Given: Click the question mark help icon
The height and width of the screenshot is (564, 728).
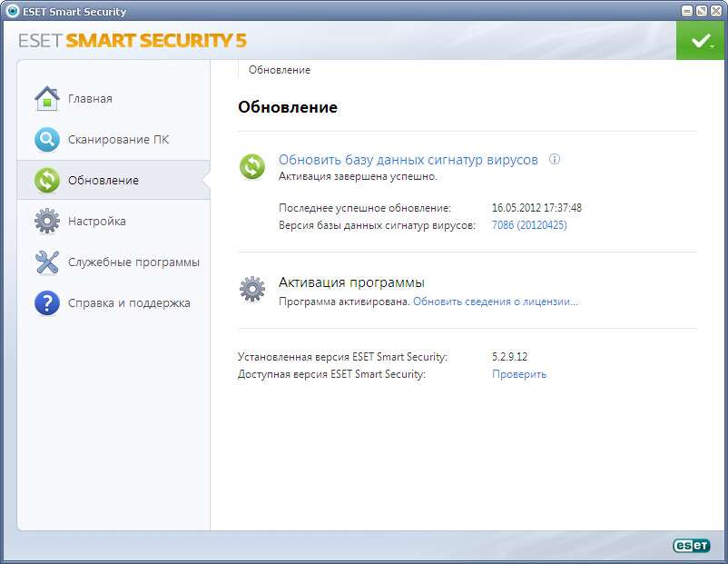Looking at the screenshot, I should (47, 303).
